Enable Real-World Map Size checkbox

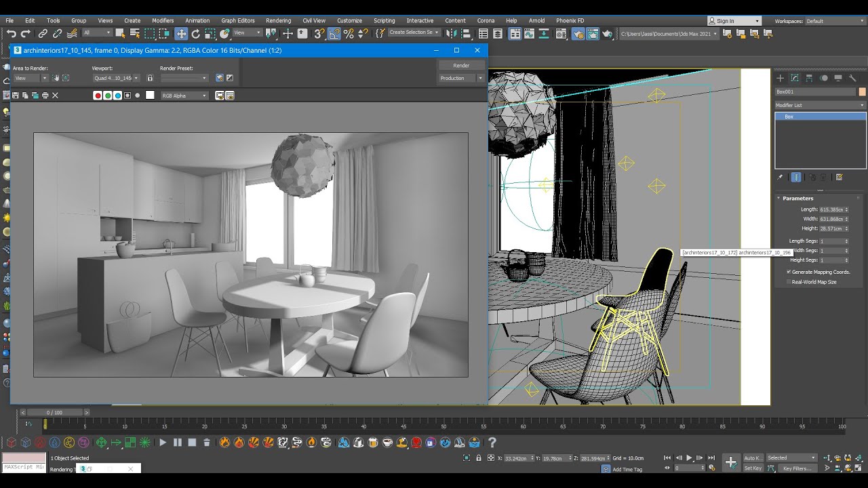point(789,282)
